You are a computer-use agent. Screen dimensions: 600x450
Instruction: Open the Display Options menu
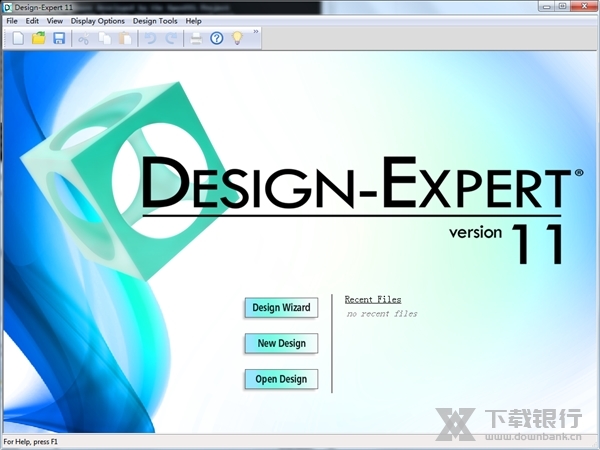tap(98, 21)
